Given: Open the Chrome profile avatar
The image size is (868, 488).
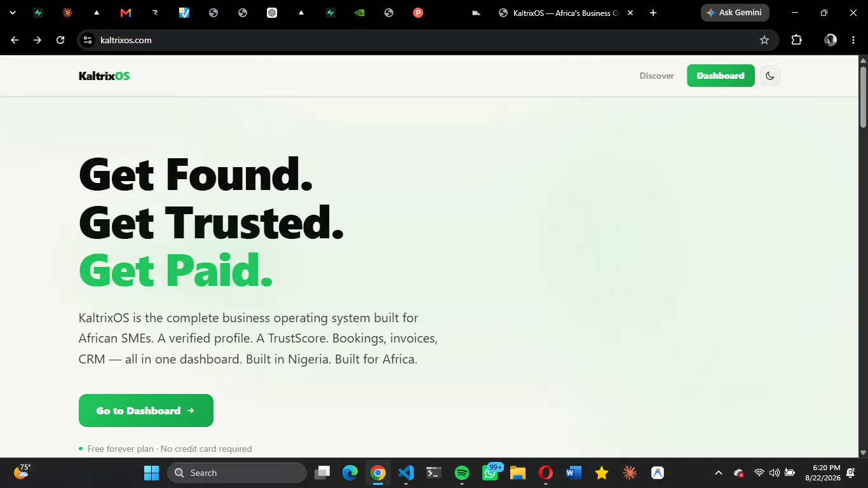Looking at the screenshot, I should [831, 40].
